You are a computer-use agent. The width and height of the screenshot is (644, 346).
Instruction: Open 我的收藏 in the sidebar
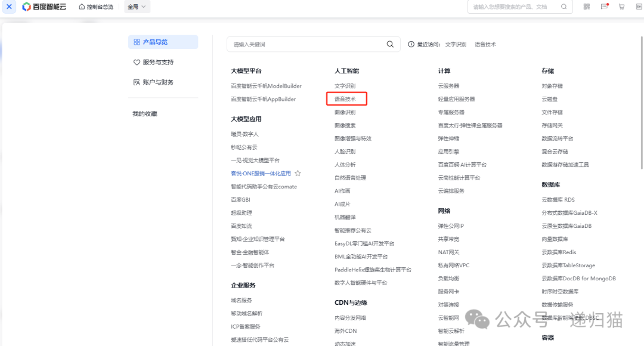click(x=144, y=114)
